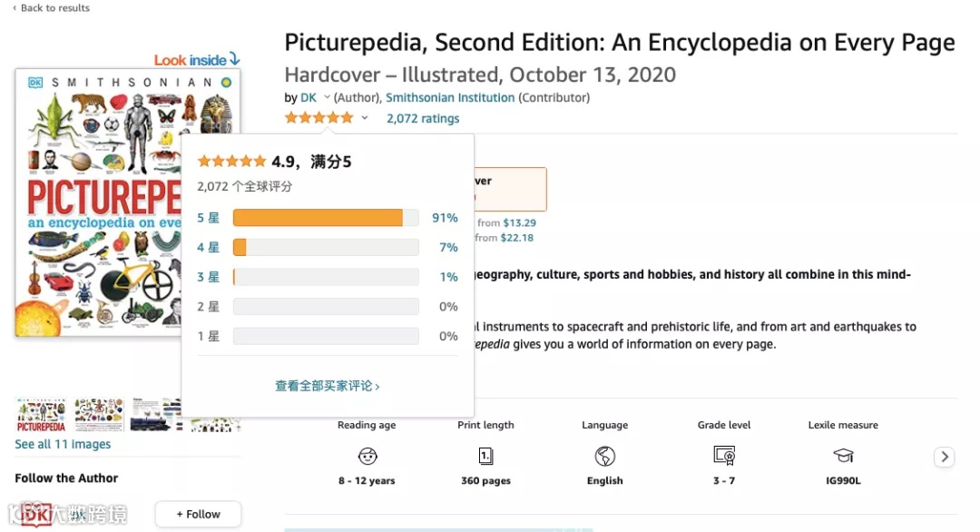Click the Grade level certificate icon
Image resolution: width=980 pixels, height=532 pixels.
pyautogui.click(x=723, y=456)
